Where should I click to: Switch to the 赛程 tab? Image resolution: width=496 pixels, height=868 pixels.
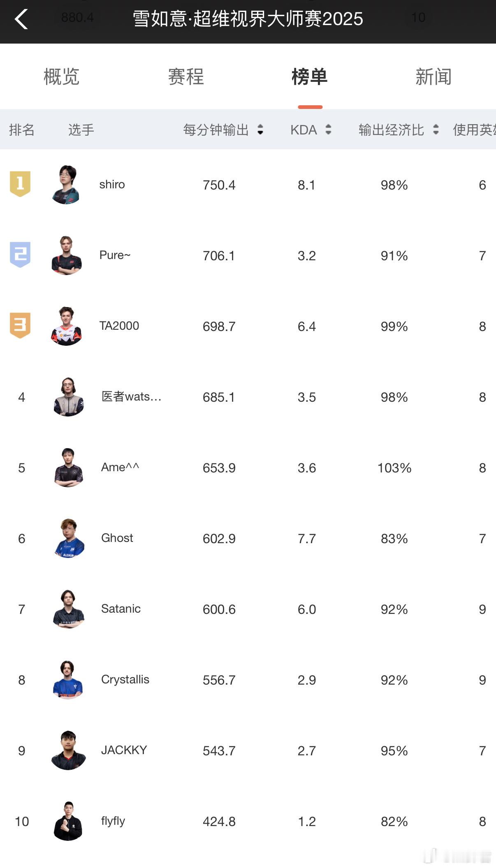[186, 77]
